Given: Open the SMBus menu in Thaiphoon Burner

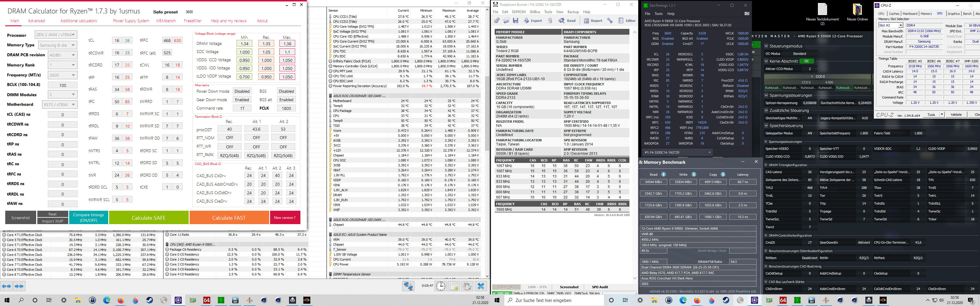Looking at the screenshot, I should point(535,12).
